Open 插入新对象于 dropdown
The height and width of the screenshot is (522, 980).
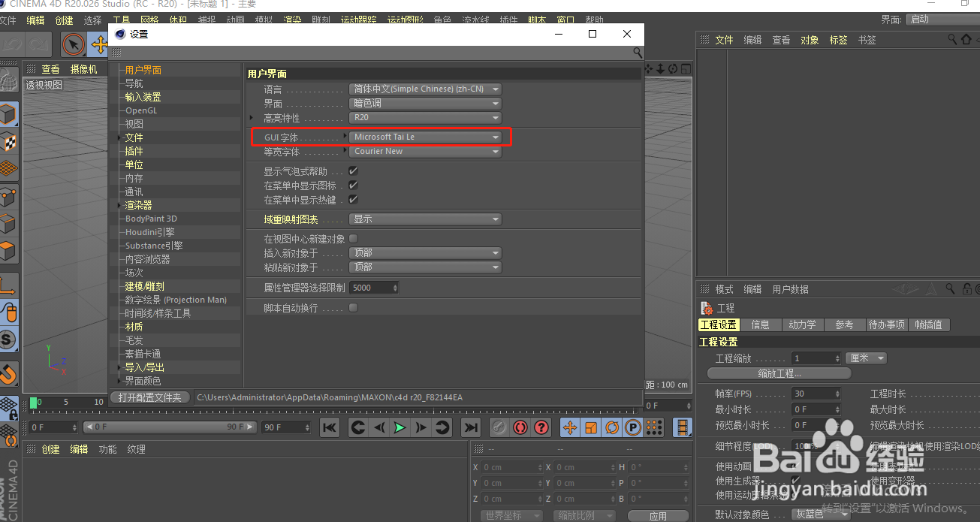tap(425, 253)
